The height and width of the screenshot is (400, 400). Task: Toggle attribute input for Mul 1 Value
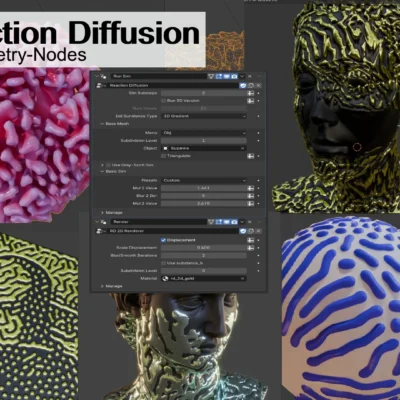(251, 188)
